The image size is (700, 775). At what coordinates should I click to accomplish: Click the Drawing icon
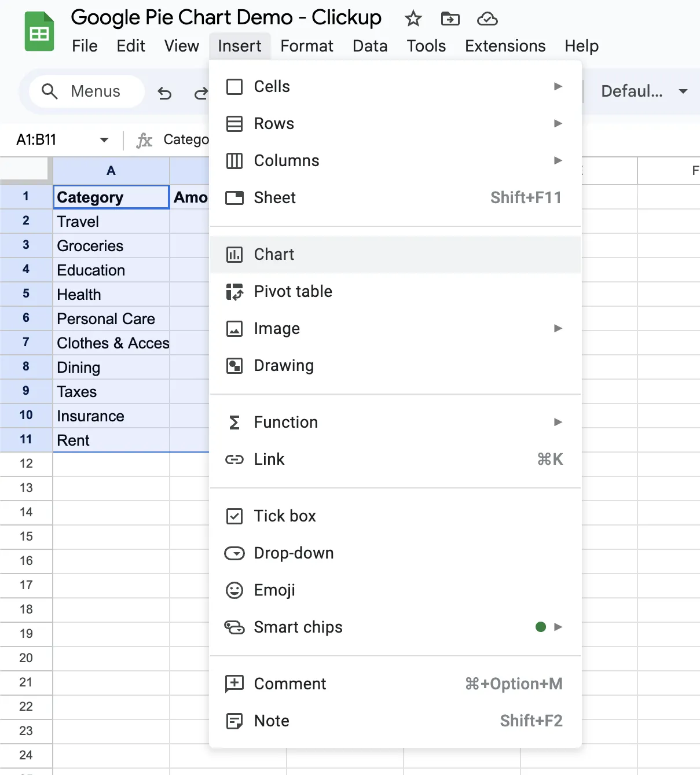tap(234, 366)
